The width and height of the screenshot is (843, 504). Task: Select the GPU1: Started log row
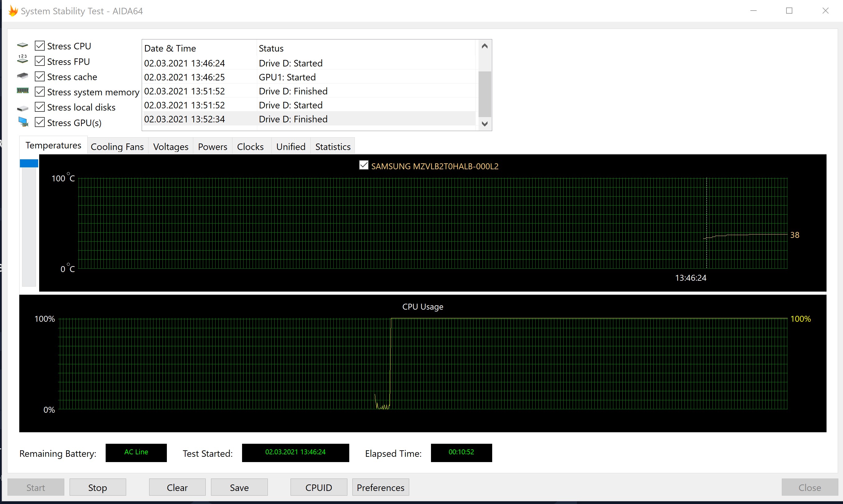click(x=309, y=77)
